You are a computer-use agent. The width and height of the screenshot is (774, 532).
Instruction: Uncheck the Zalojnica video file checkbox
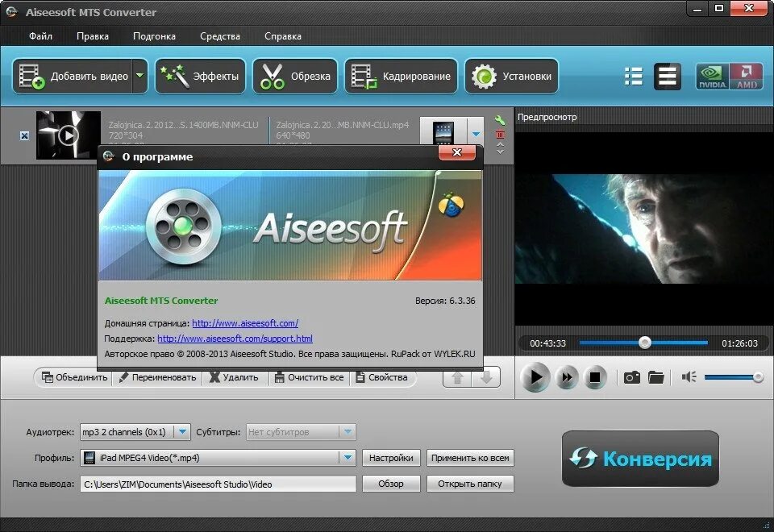click(24, 135)
